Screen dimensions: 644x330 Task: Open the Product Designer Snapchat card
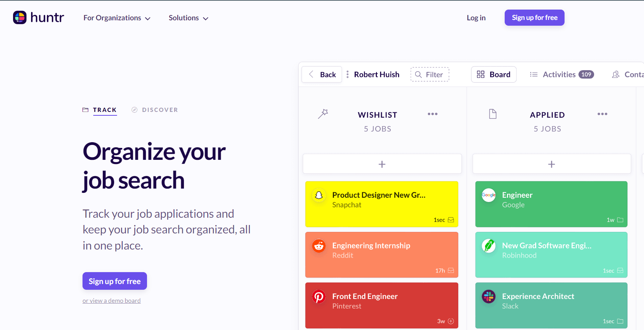[382, 204]
